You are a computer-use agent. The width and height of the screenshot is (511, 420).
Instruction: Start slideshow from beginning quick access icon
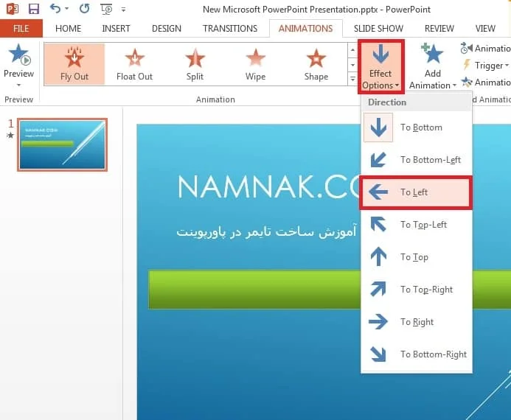pos(107,9)
